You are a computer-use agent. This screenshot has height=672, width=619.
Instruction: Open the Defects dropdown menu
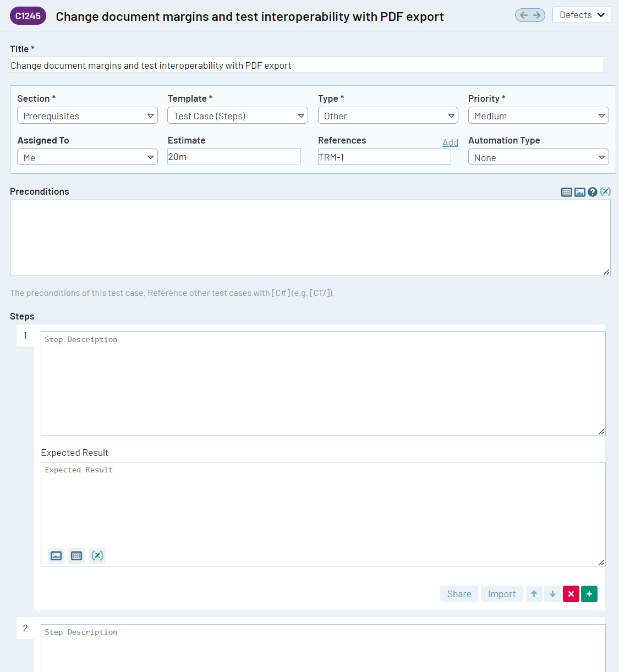(582, 15)
